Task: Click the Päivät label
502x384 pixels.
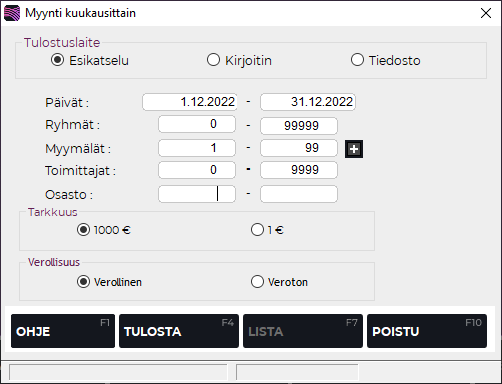Action: (67, 103)
